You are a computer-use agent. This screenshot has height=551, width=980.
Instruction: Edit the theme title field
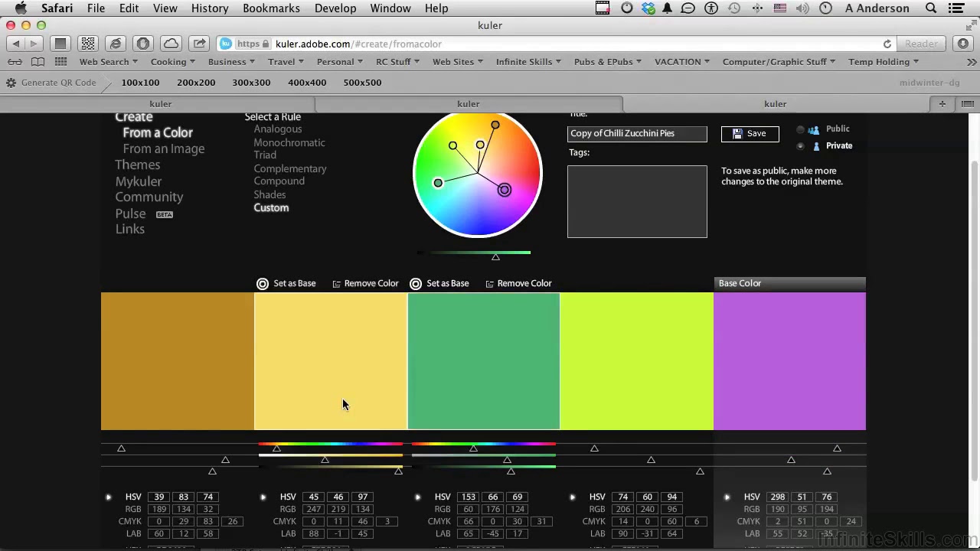tap(637, 134)
